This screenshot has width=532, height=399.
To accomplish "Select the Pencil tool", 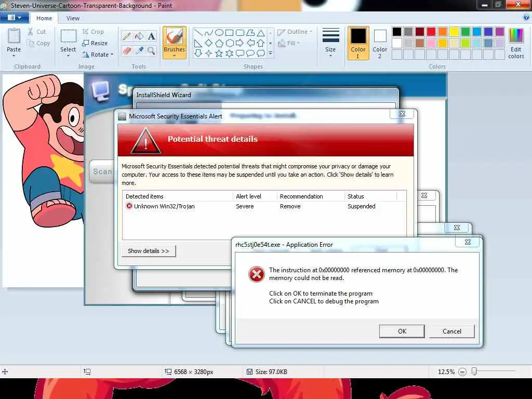I will point(127,36).
